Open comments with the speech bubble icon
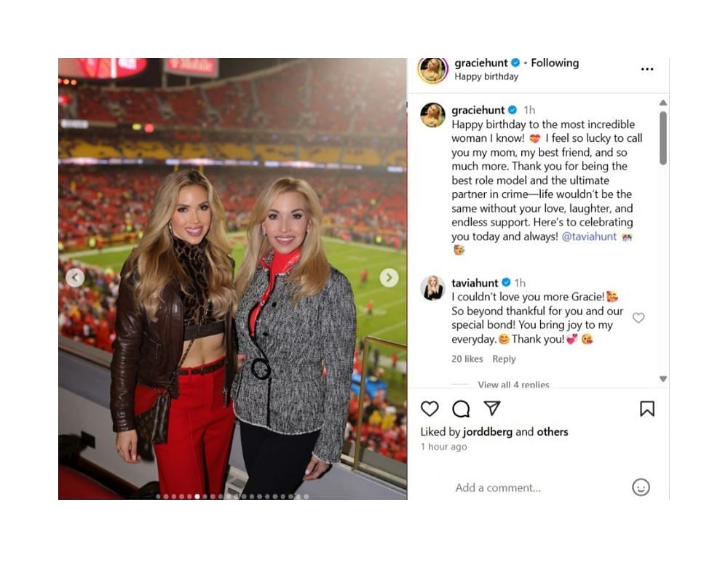The image size is (728, 582). [x=461, y=409]
